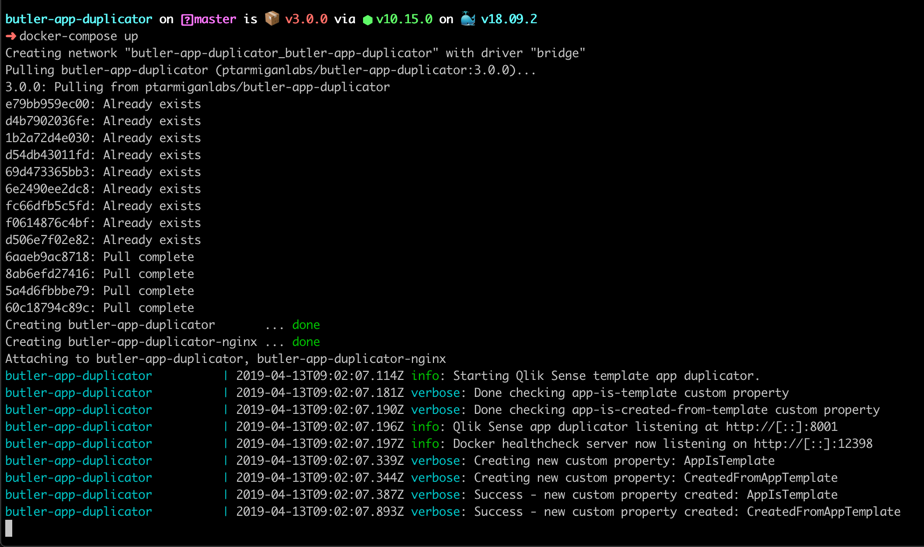
Task: Click layer line '69d473365bb3: Already exists'
Action: tap(103, 172)
